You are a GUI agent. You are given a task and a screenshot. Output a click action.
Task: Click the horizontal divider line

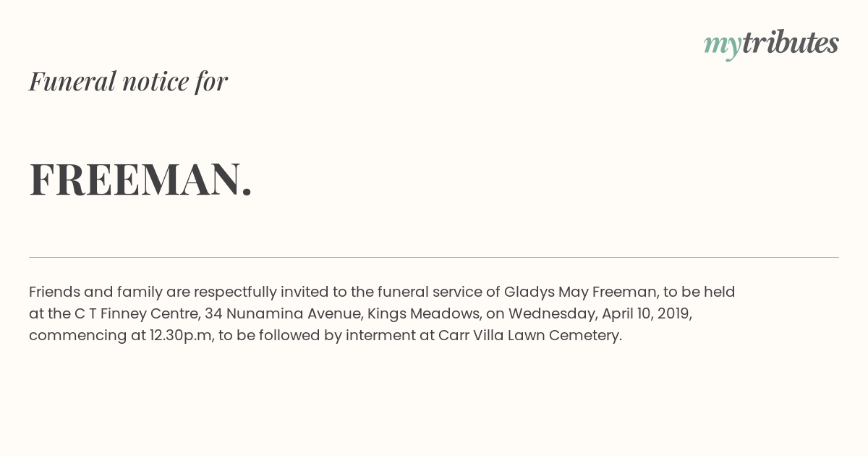pos(434,257)
